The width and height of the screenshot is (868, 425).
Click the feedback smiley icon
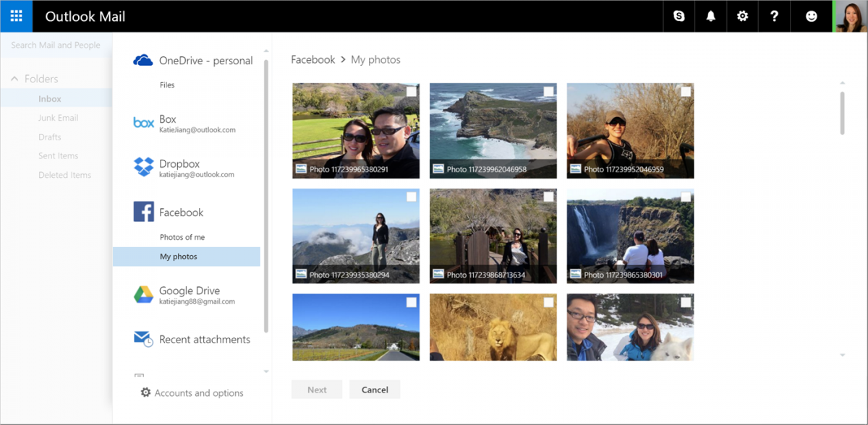click(811, 16)
